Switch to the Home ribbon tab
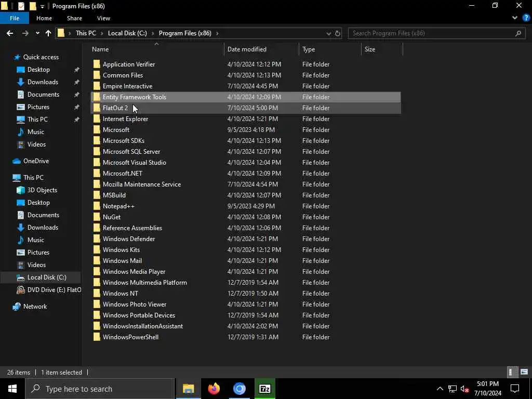The image size is (532, 399). (x=44, y=18)
